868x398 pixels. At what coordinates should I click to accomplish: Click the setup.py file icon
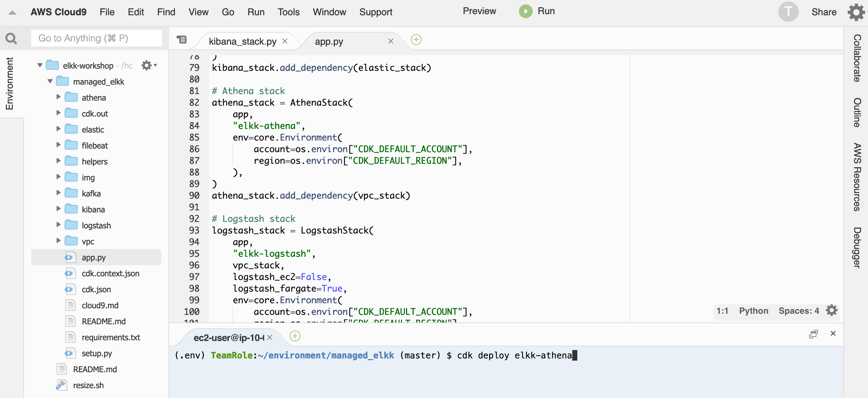[70, 353]
